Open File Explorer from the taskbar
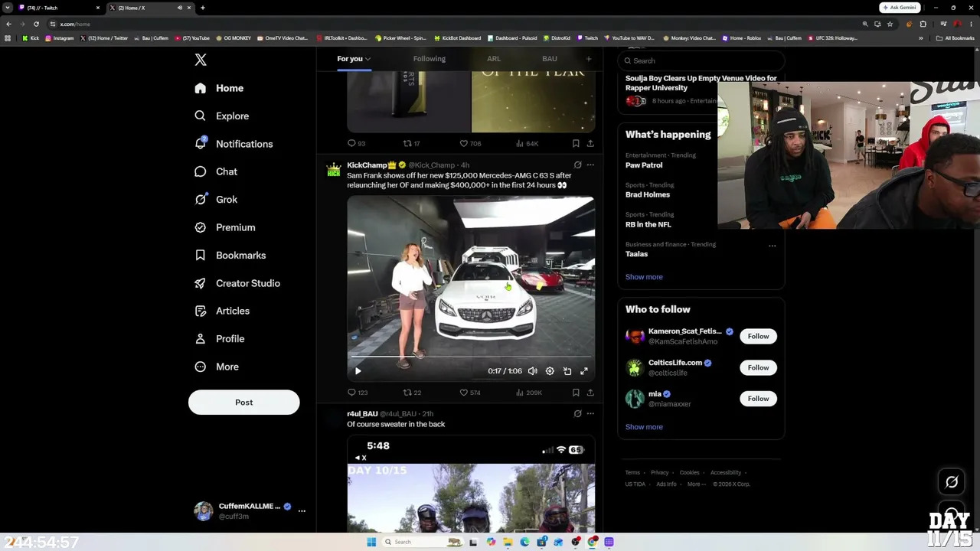 click(508, 542)
